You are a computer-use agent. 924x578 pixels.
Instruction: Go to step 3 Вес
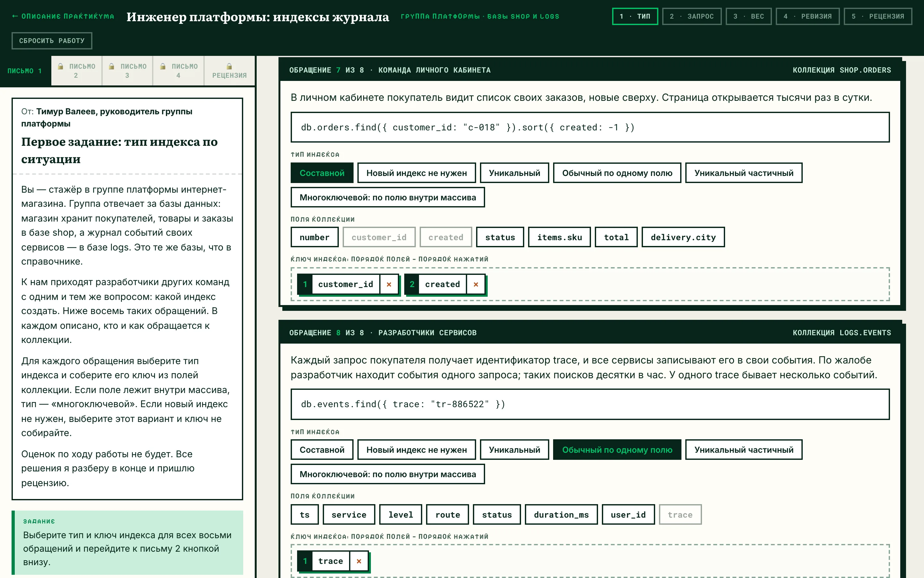749,16
